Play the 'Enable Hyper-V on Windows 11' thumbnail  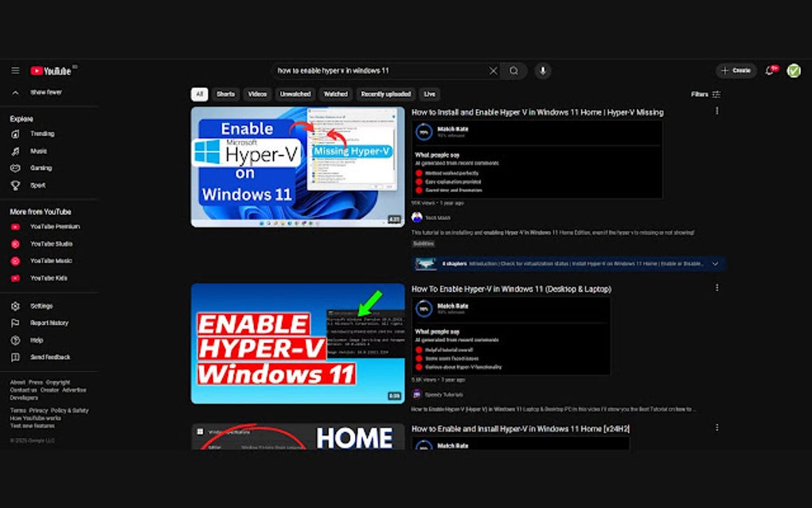point(298,166)
